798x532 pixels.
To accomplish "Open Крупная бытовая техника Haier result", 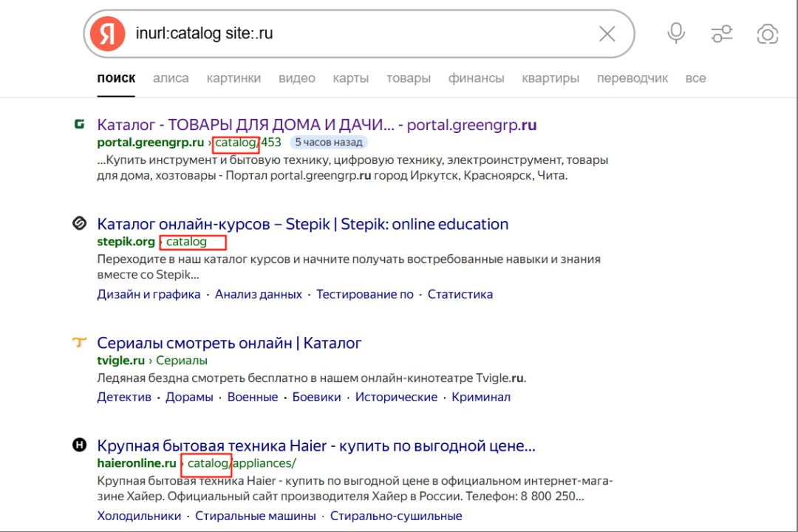I will pyautogui.click(x=316, y=446).
